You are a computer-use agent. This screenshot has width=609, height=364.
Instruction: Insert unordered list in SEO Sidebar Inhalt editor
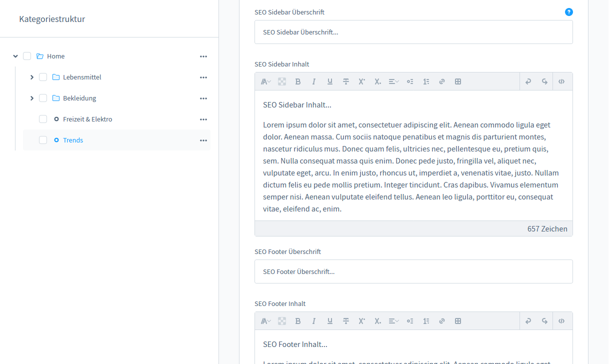410,81
